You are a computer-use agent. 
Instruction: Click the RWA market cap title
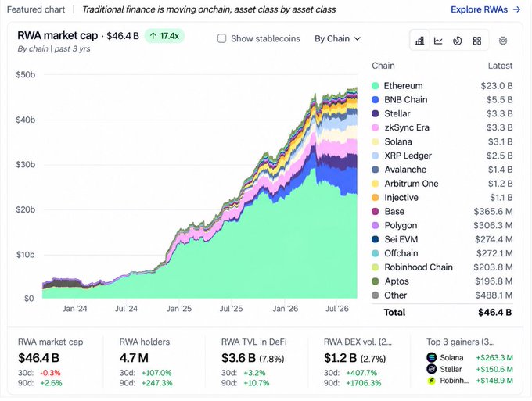57,36
